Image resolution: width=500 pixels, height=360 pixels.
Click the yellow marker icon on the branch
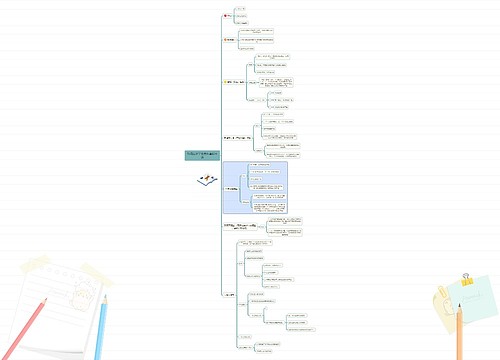225,82
